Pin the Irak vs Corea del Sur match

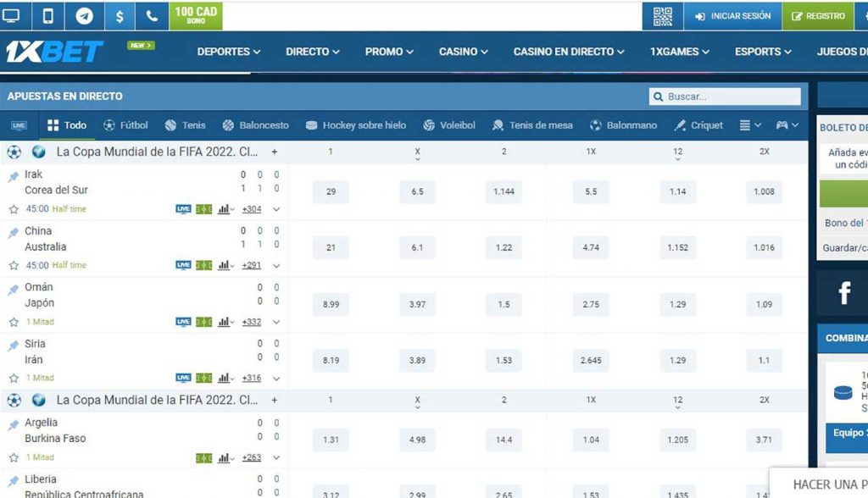(13, 176)
